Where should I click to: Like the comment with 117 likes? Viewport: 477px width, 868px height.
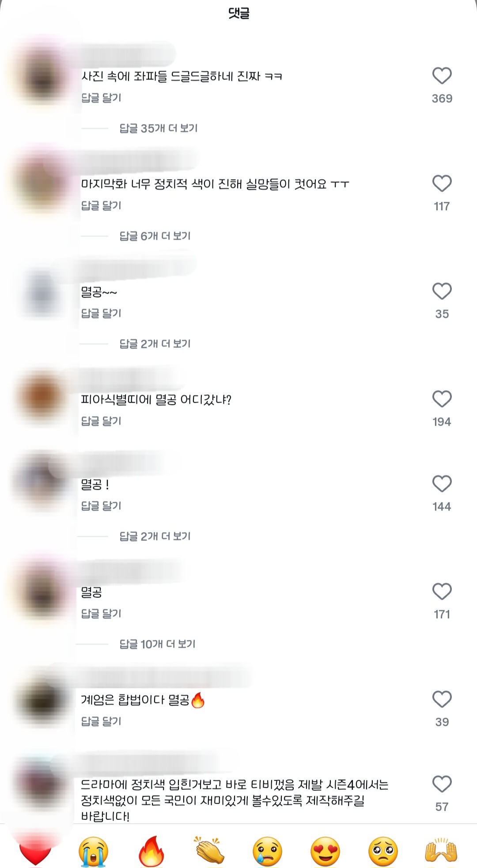[x=442, y=183]
